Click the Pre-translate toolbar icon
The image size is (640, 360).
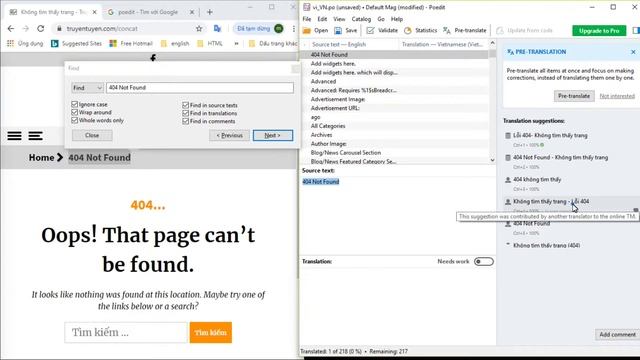(x=447, y=31)
